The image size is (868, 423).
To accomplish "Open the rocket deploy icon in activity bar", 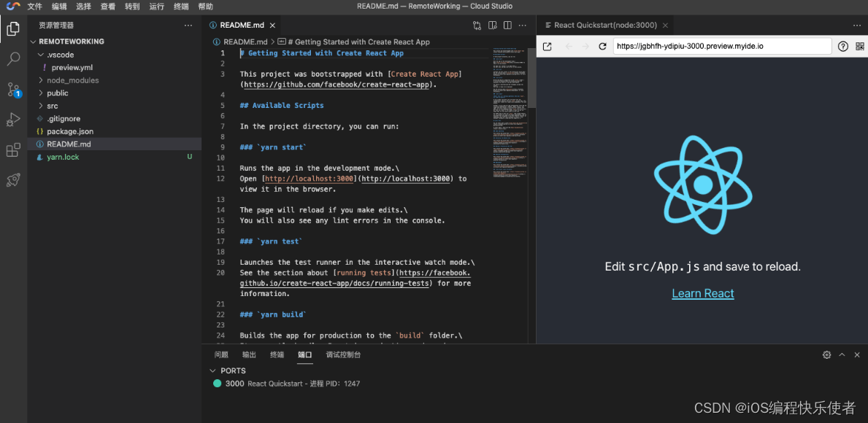I will click(13, 179).
